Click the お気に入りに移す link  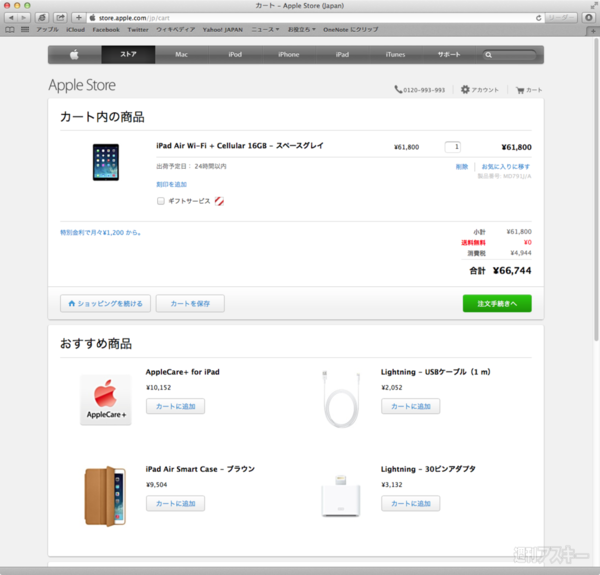505,166
